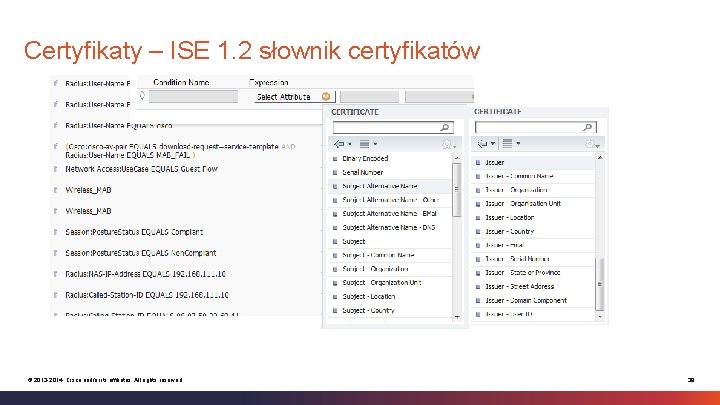
Task: Select Subject Alternative Name - DNS
Action: [390, 227]
